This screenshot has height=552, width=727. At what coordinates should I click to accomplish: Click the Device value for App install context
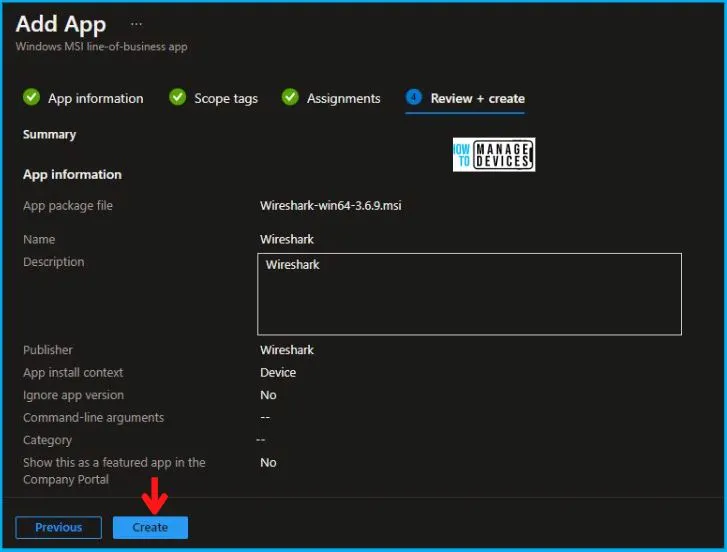(x=278, y=372)
